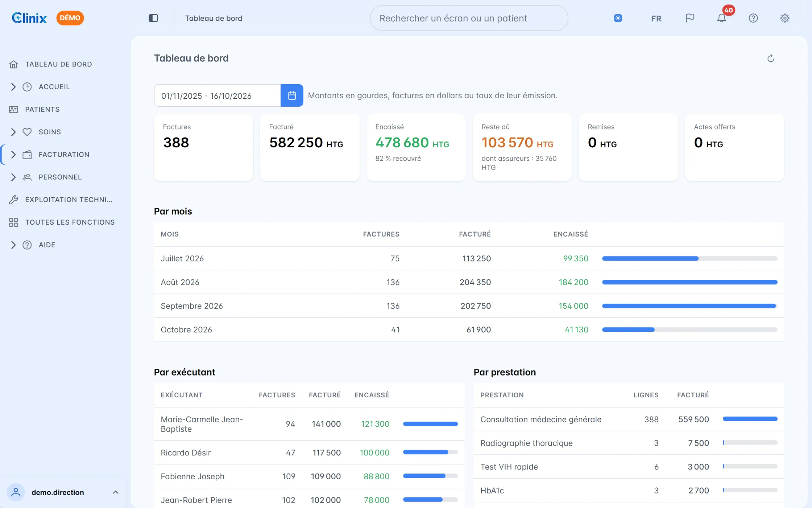Select the Ricardo Désir executant row
The width and height of the screenshot is (812, 508).
(309, 452)
